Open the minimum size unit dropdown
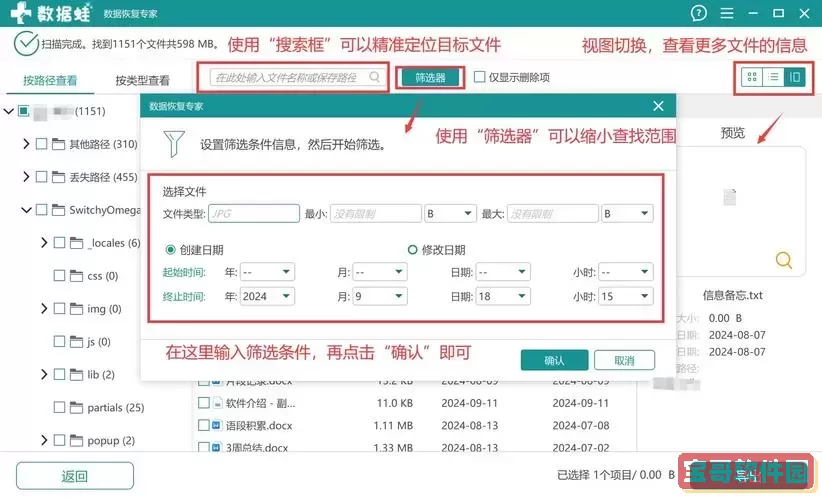 [450, 214]
